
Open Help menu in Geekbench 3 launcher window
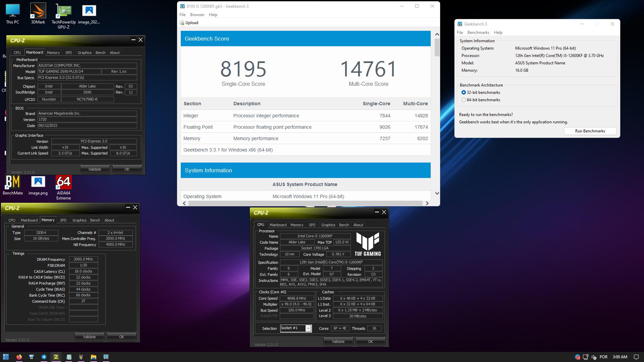click(x=498, y=33)
